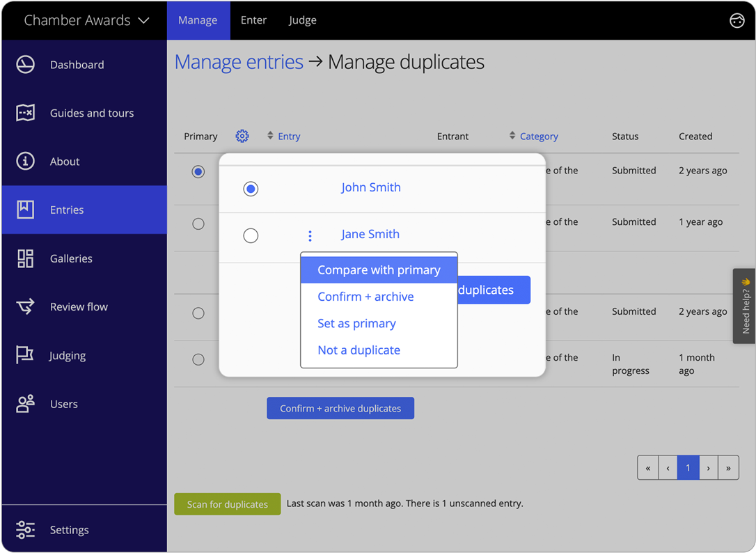The width and height of the screenshot is (756, 555).
Task: Open the Settings sliders icon
Action: [26, 530]
